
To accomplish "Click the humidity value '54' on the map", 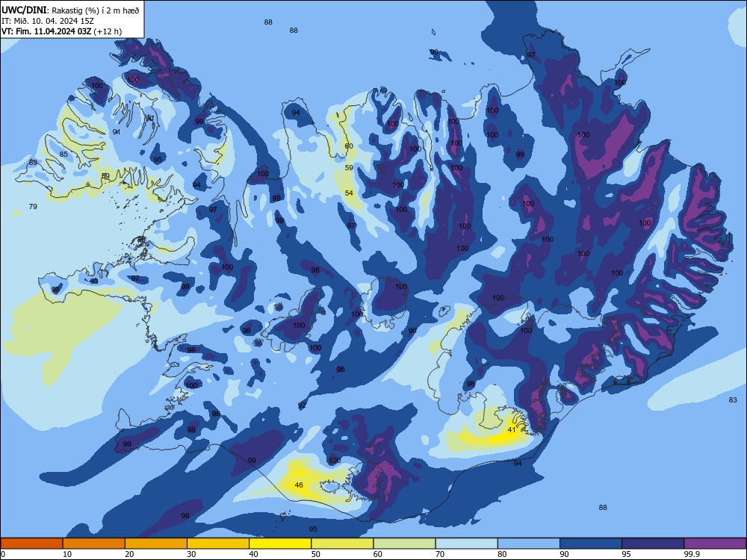I will point(349,193).
